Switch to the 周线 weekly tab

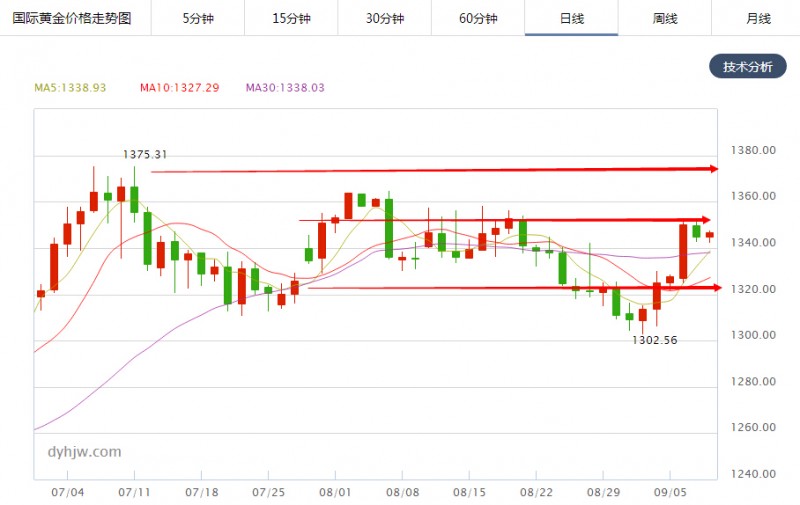665,18
